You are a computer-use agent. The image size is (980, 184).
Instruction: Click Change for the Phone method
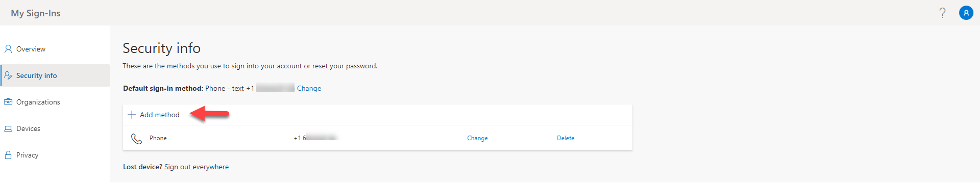[477, 138]
